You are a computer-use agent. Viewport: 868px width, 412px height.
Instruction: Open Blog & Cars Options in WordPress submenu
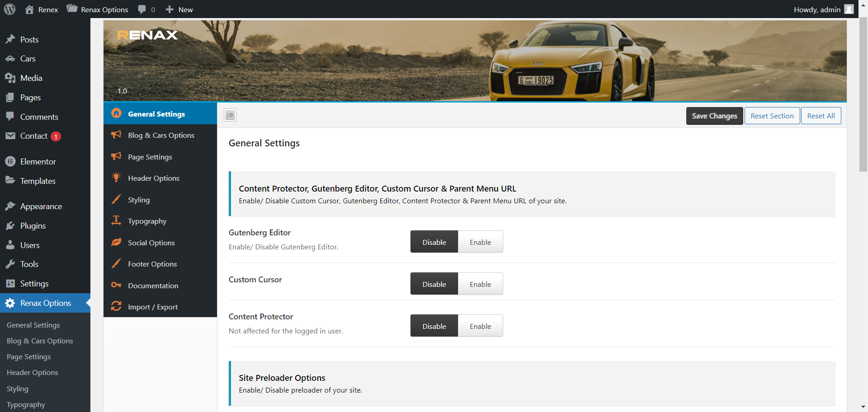(x=40, y=341)
